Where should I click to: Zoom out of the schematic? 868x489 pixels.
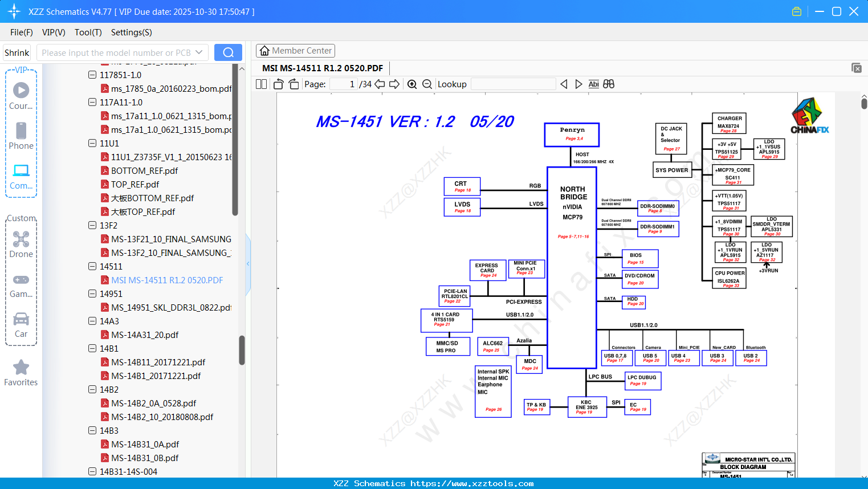coord(427,84)
